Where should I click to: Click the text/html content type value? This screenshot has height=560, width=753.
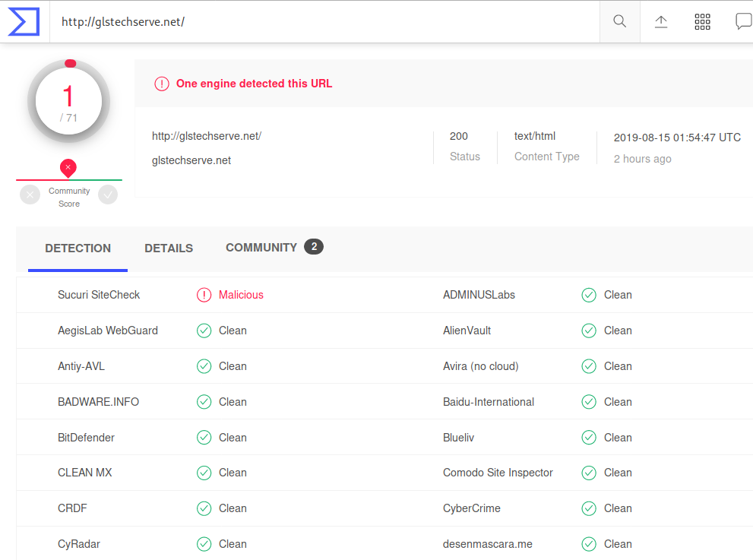click(534, 136)
